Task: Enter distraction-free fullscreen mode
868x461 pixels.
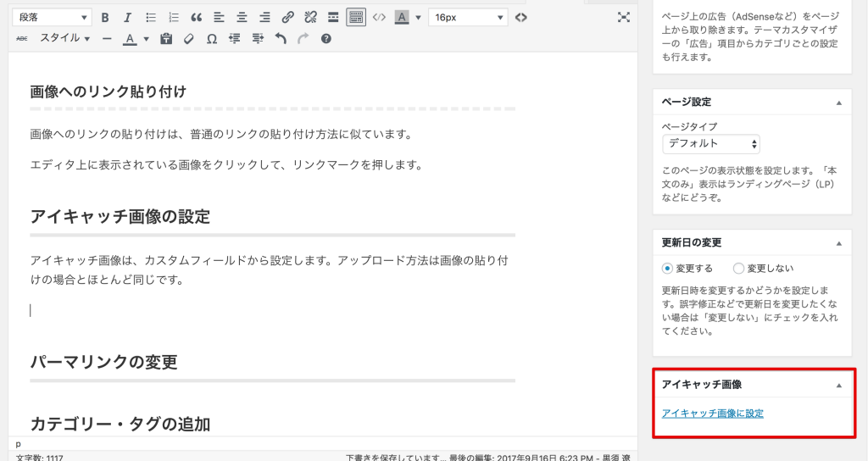Action: (x=624, y=18)
